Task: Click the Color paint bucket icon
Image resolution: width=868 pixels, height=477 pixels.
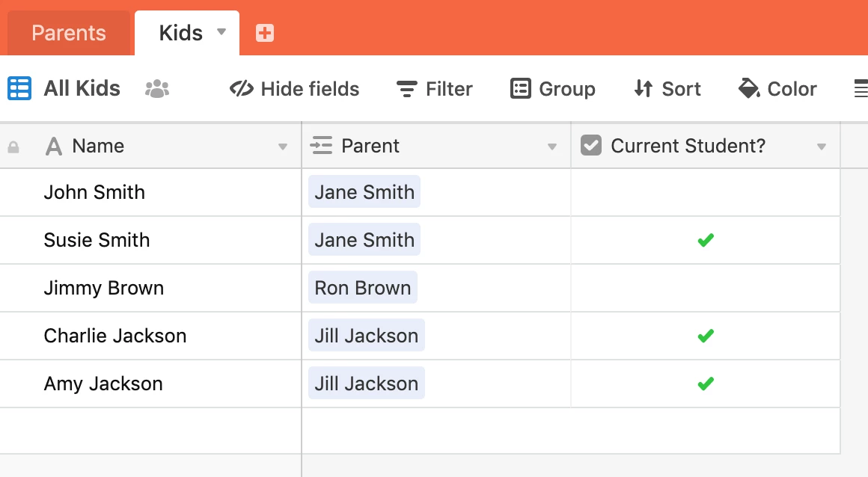Action: click(x=749, y=89)
